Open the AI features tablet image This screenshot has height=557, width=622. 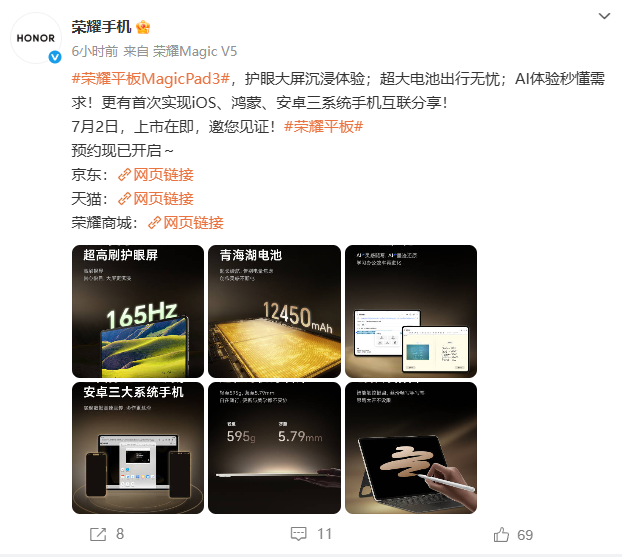coord(411,311)
